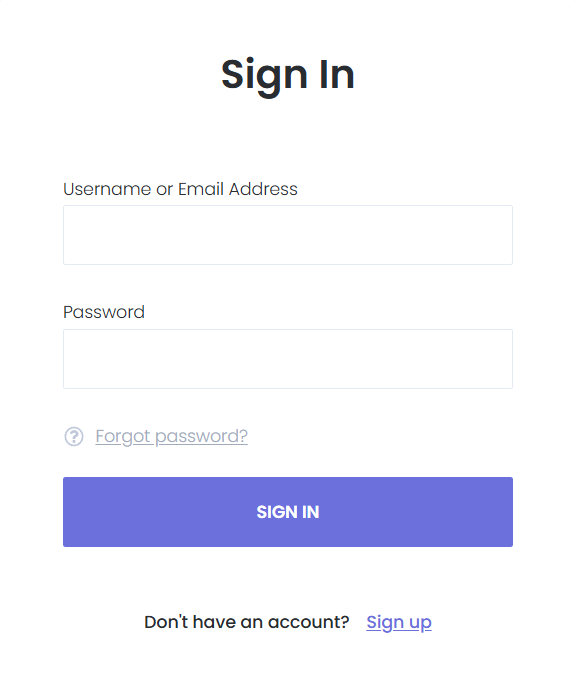
Task: Activate the password entry field
Action: click(x=288, y=359)
